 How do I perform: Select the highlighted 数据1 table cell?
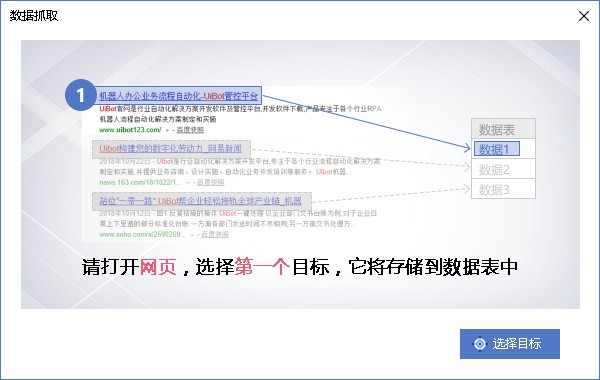496,149
